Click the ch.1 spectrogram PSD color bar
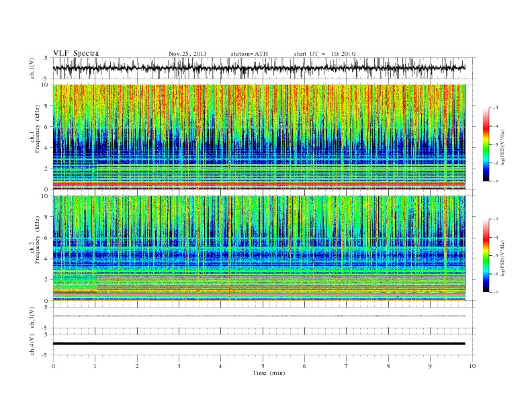 pos(486,145)
